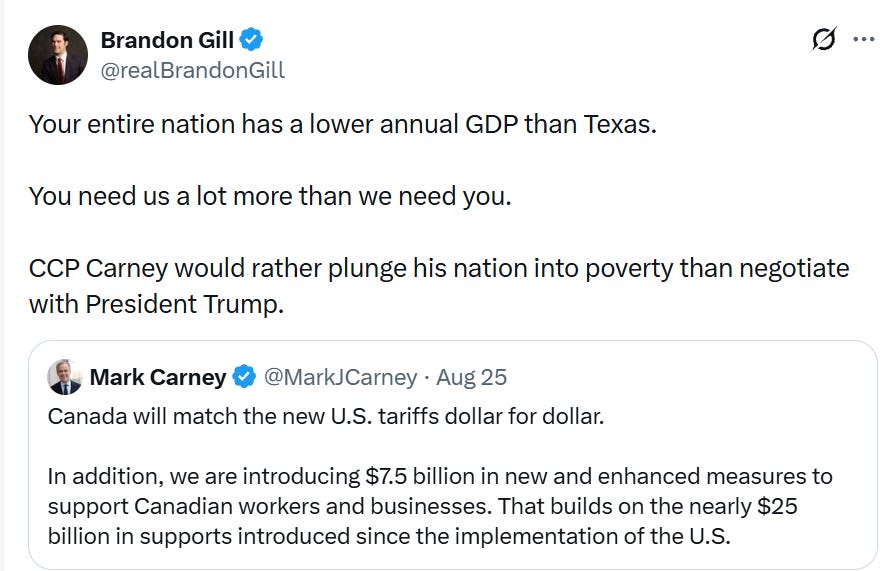Viewport: 886px width, 571px height.
Task: Open Mark Carney's small avatar
Action: click(64, 377)
